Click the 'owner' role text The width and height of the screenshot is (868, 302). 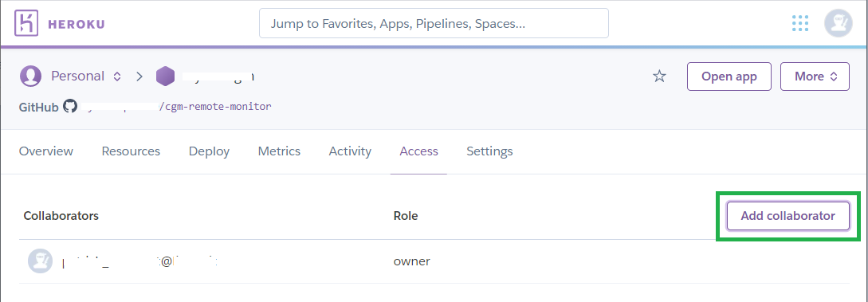[412, 261]
